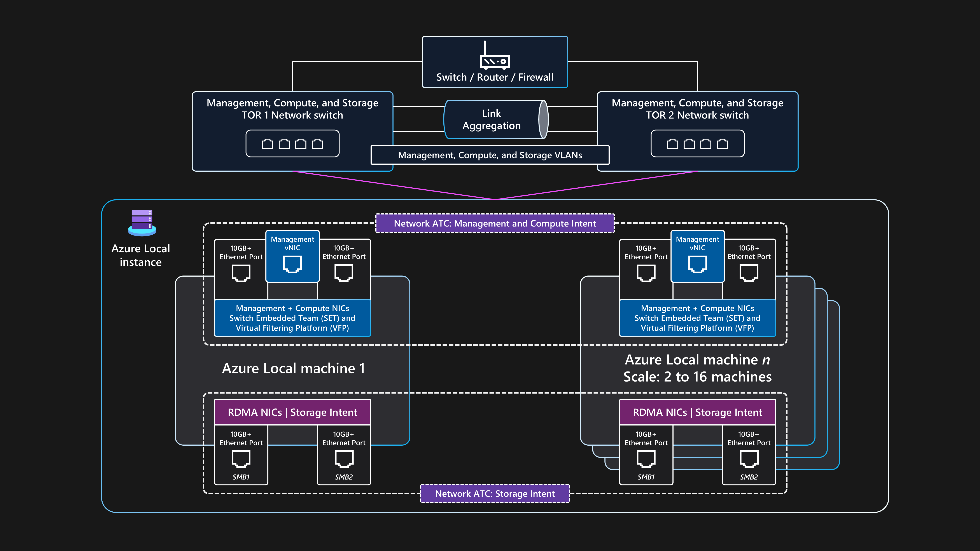Screen dimensions: 980x551
Task: Click Management vNIC label in machine n
Action: [697, 243]
